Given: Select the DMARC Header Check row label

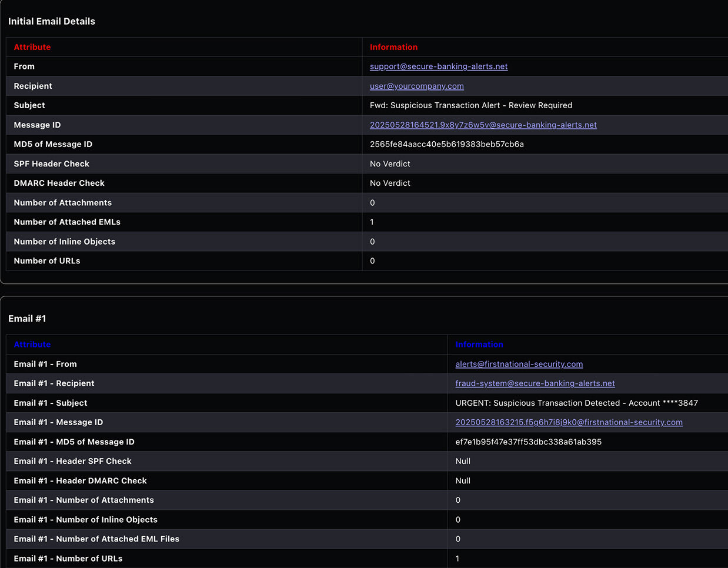Looking at the screenshot, I should click(59, 183).
